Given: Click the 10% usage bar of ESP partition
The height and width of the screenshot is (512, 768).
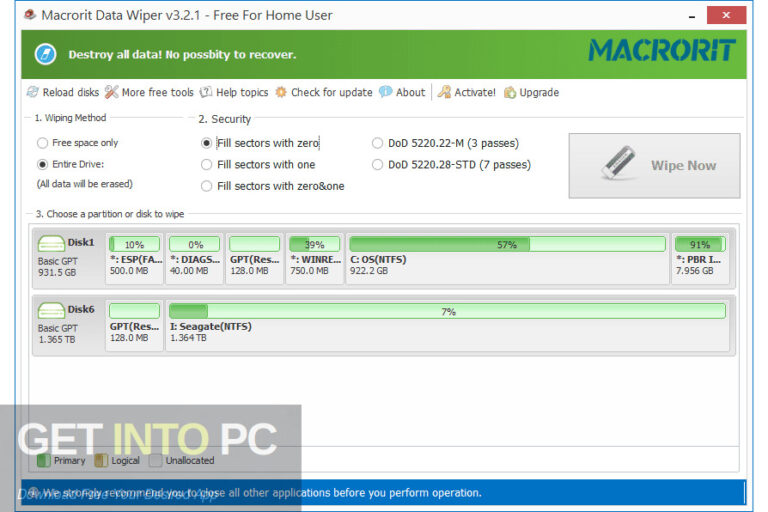Looking at the screenshot, I should point(135,244).
